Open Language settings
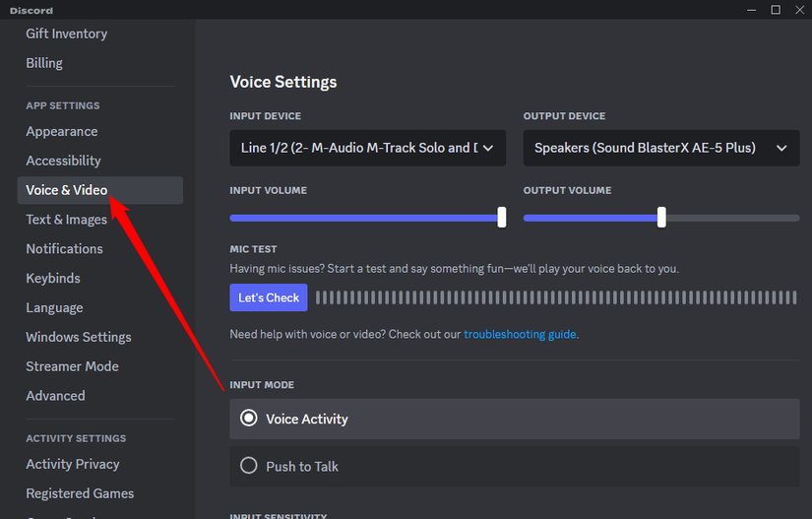This screenshot has width=812, height=519. (x=54, y=307)
